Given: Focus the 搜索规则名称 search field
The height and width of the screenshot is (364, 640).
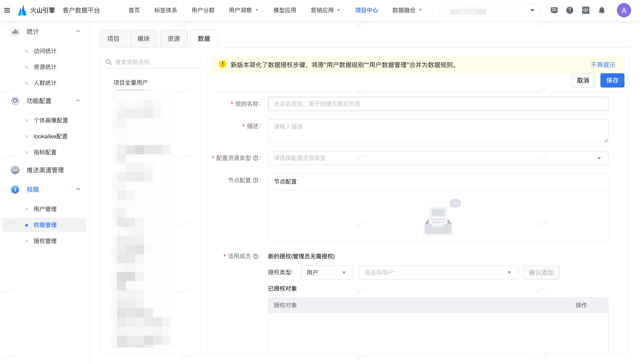Looking at the screenshot, I should click(x=153, y=62).
